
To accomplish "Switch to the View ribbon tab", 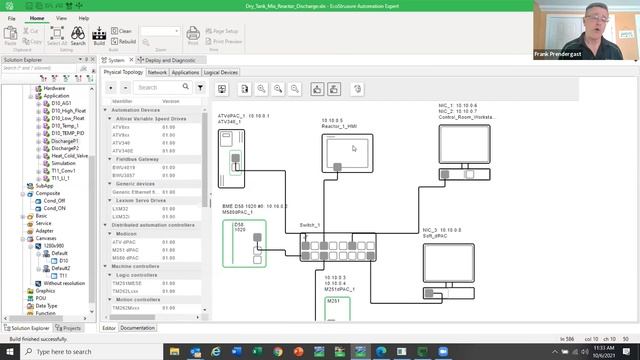I will 61,18.
